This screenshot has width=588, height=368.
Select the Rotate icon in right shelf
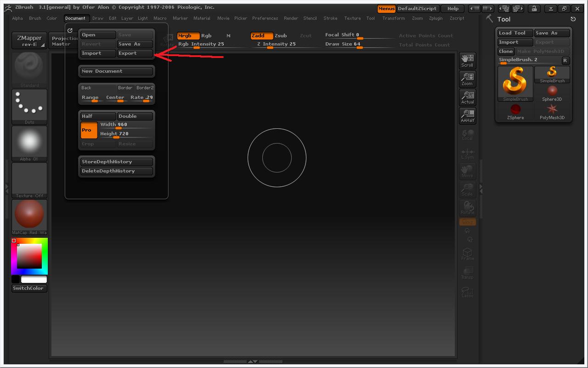(467, 208)
